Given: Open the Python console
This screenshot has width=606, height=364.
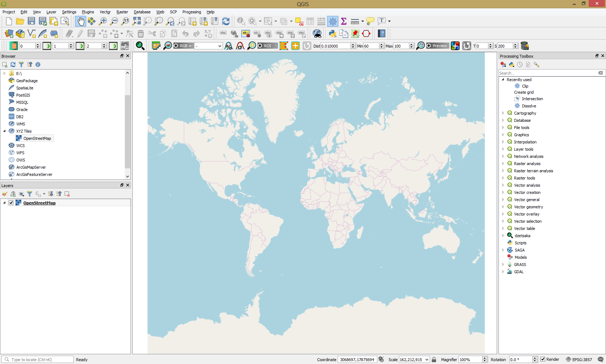Looking at the screenshot, I should 333,34.
